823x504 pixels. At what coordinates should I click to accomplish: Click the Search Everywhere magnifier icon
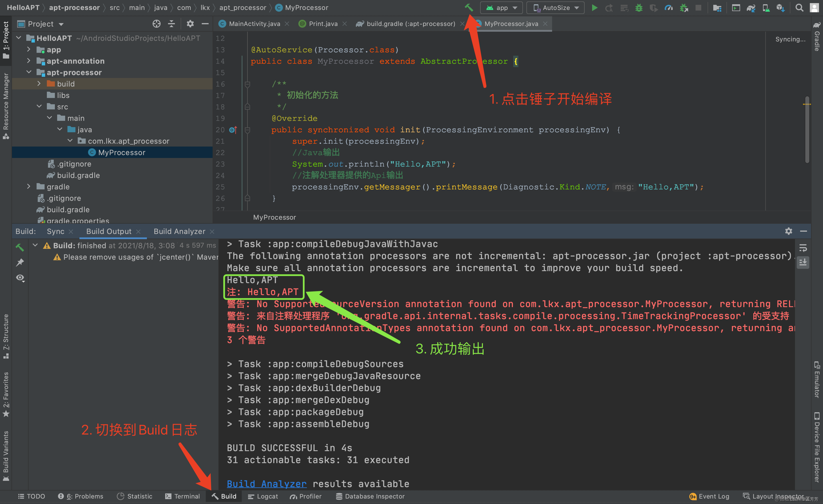(x=799, y=8)
